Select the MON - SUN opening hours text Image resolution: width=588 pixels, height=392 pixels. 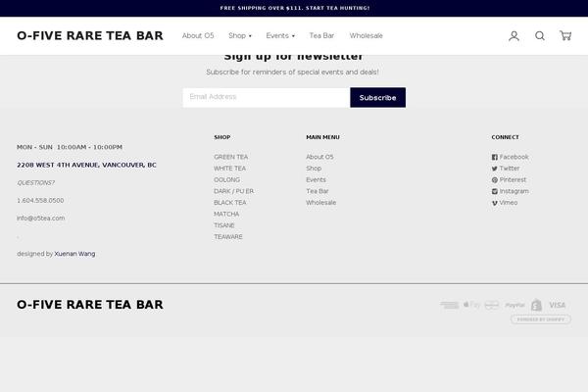coord(70,147)
